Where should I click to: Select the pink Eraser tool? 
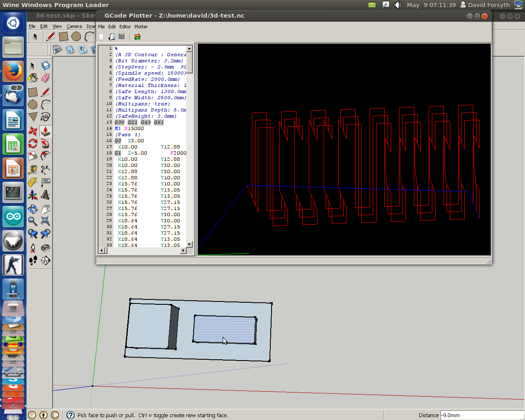point(46,78)
